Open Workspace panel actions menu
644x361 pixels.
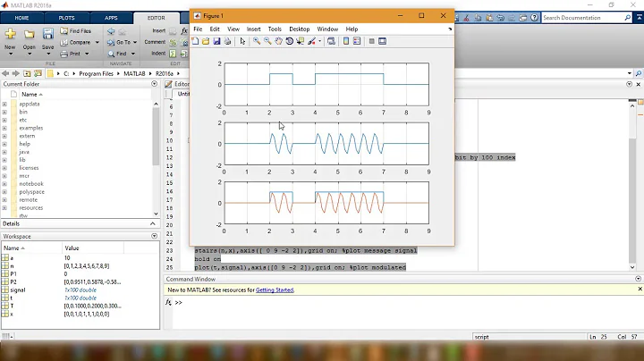[154, 236]
